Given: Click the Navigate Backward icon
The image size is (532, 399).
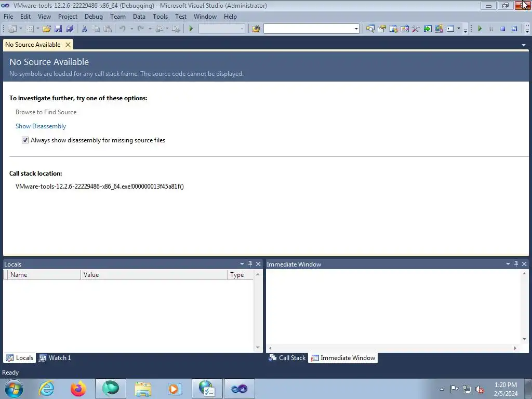Looking at the screenshot, I should 159,29.
